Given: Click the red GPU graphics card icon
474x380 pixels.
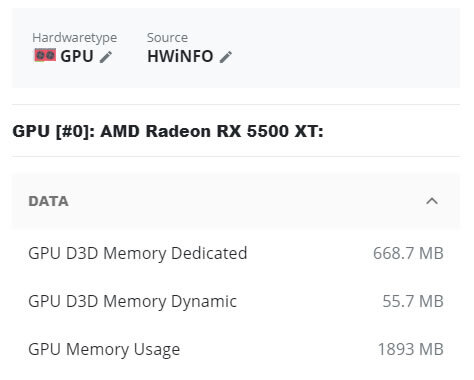Looking at the screenshot, I should point(45,55).
